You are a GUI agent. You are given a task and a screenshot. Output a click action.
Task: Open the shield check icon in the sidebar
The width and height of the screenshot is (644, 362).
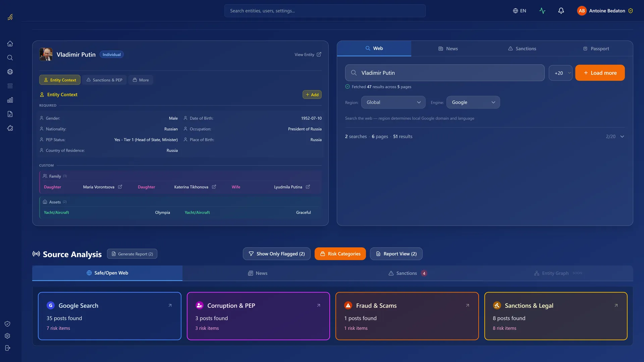click(x=7, y=324)
